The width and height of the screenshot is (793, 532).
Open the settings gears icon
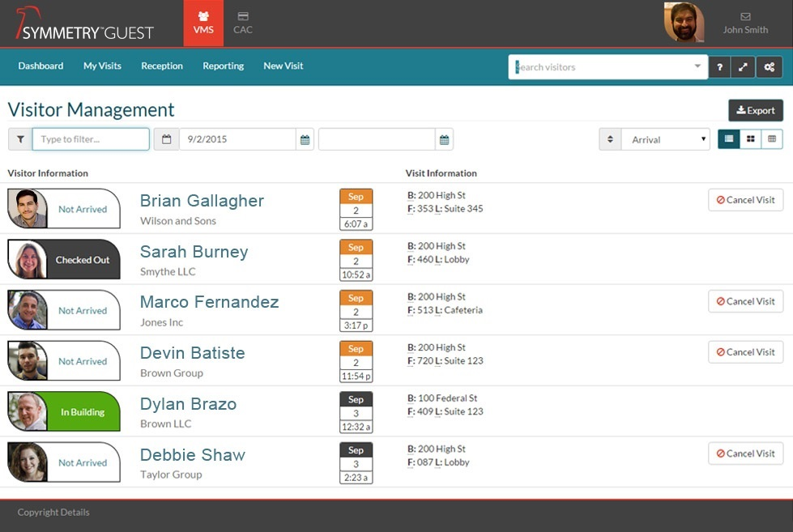point(770,67)
